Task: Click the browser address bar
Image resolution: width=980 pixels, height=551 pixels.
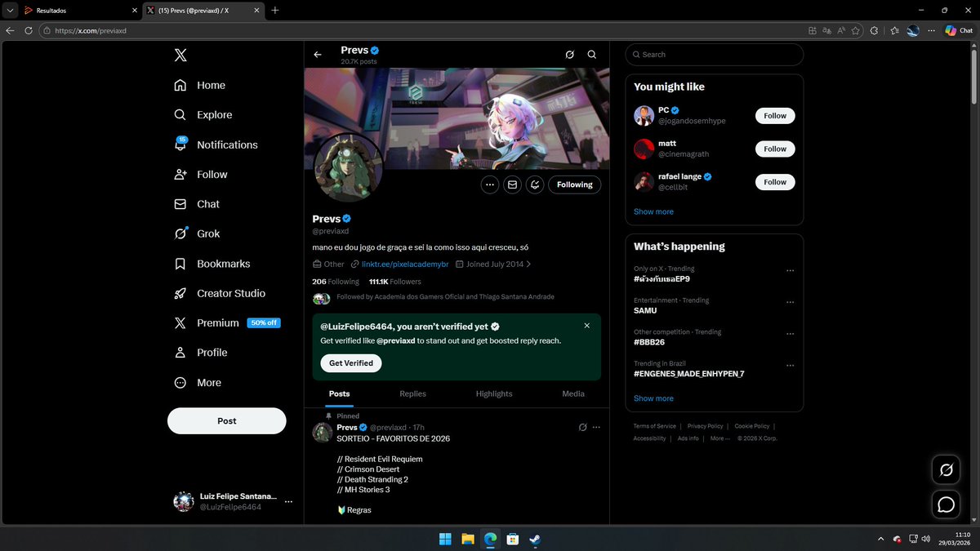Action: 425,30
